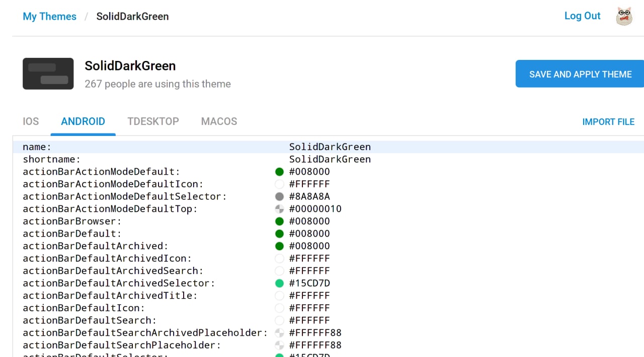This screenshot has width=644, height=357.
Task: Click the actionBarDefaultIcon white color swatch
Action: coord(279,308)
